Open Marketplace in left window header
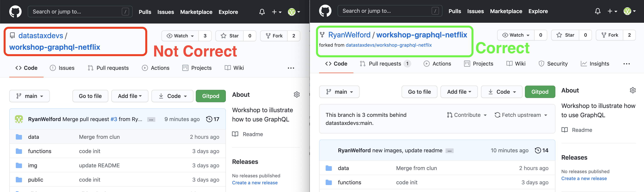Screen dimensions: 644x192 pyautogui.click(x=196, y=12)
